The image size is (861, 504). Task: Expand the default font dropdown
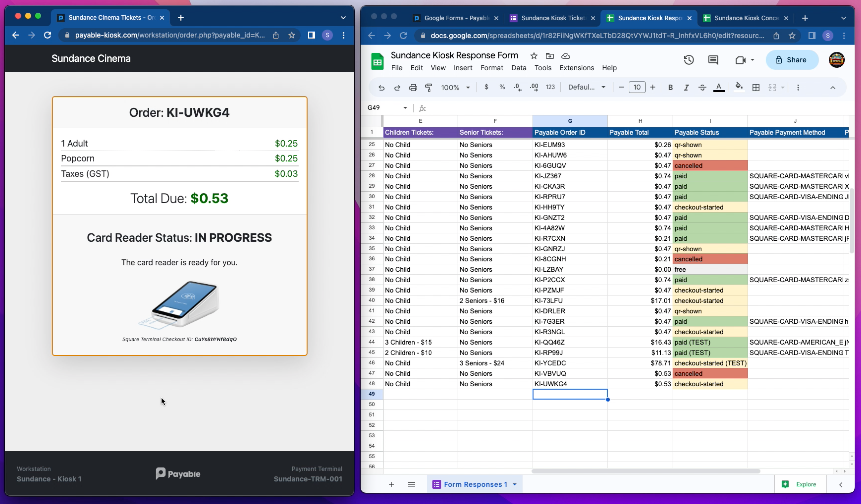586,87
